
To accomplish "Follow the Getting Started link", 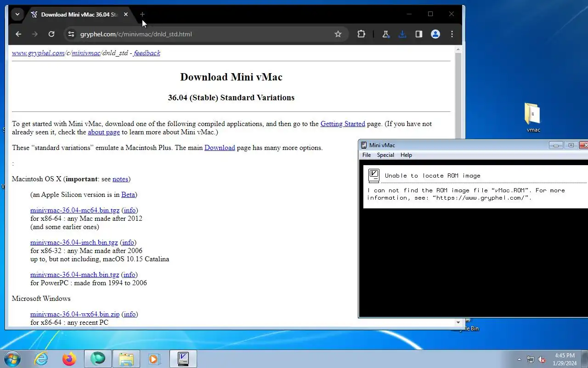I will [x=343, y=124].
